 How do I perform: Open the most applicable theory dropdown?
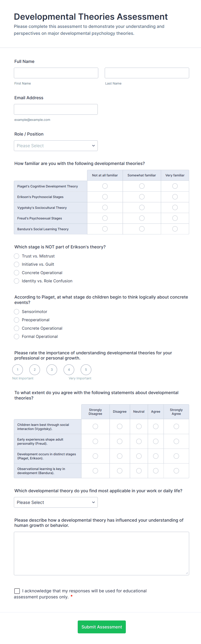(x=56, y=502)
